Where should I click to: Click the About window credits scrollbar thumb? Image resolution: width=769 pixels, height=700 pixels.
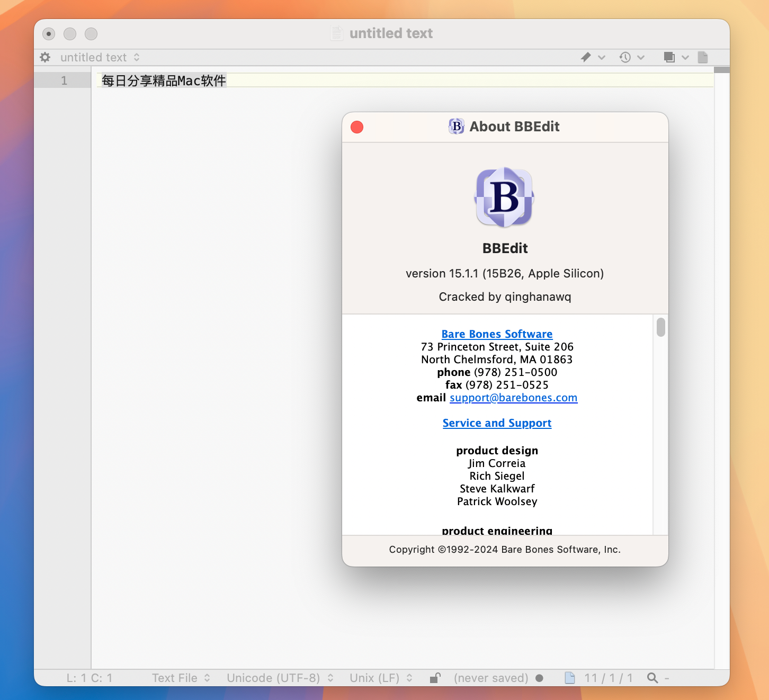[x=660, y=327]
